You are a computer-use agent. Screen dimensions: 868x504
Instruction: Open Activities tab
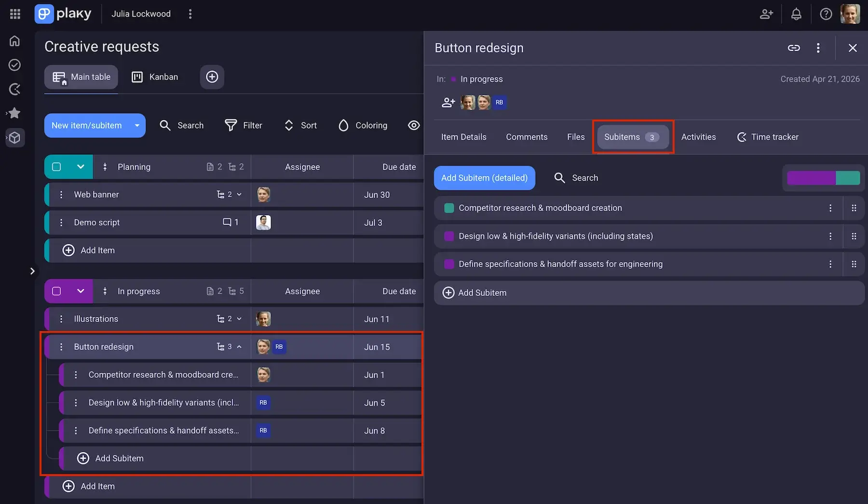coord(698,137)
